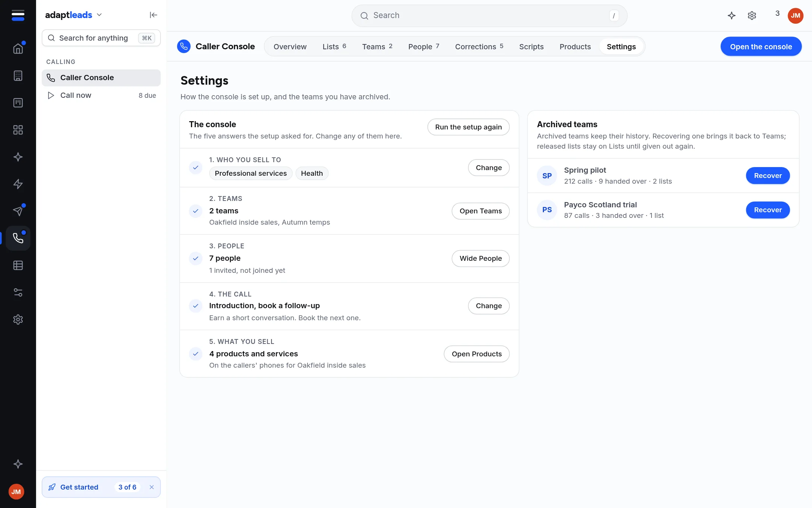This screenshot has width=812, height=508.
Task: Click the Search for anything box
Action: click(101, 38)
